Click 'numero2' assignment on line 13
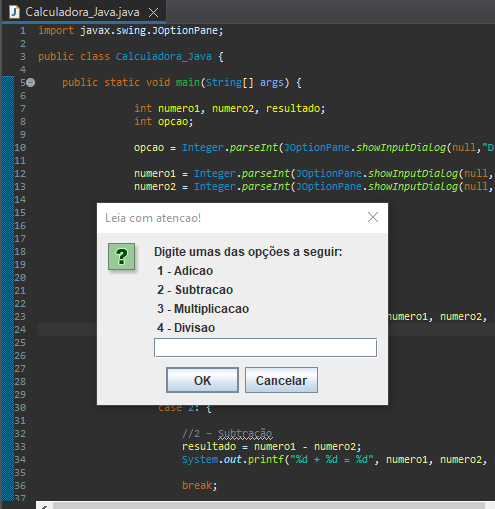This screenshot has width=495, height=509. [155, 187]
